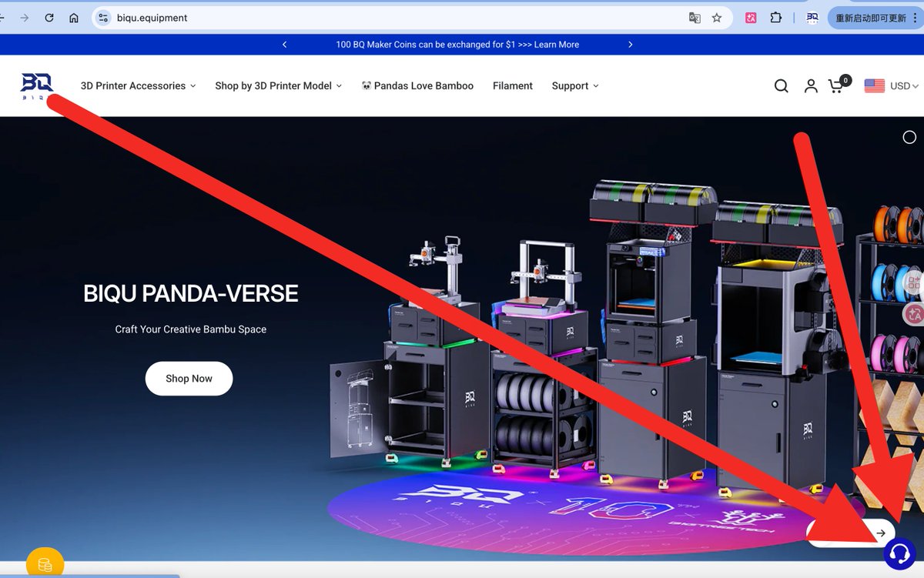Click the browser forward arrow

[x=25, y=18]
